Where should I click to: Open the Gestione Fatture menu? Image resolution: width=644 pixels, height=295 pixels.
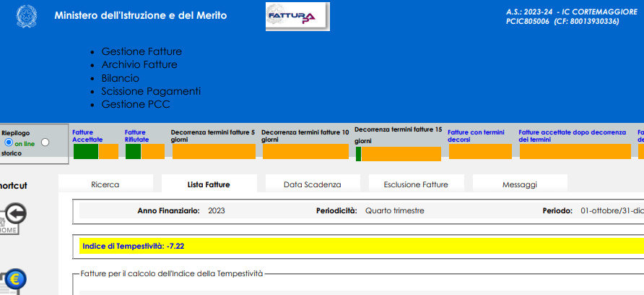click(142, 52)
